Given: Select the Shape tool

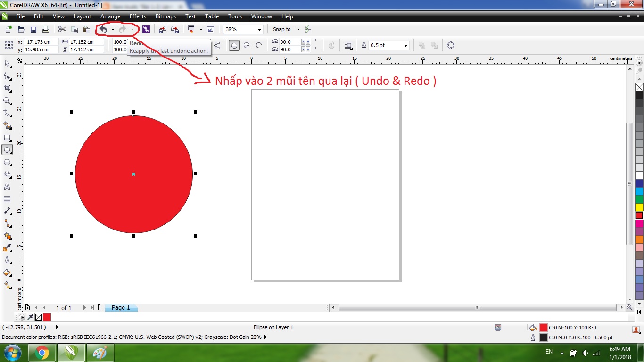Looking at the screenshot, I should pos(7,76).
